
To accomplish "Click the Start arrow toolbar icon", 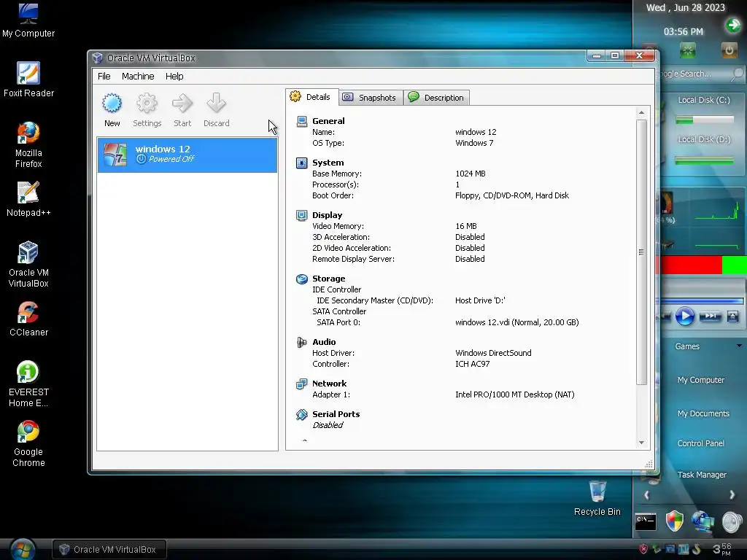I will click(182, 104).
